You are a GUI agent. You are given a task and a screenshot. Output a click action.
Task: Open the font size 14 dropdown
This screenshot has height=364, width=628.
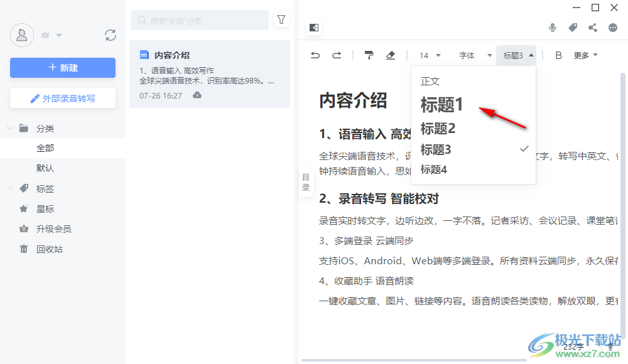click(430, 56)
